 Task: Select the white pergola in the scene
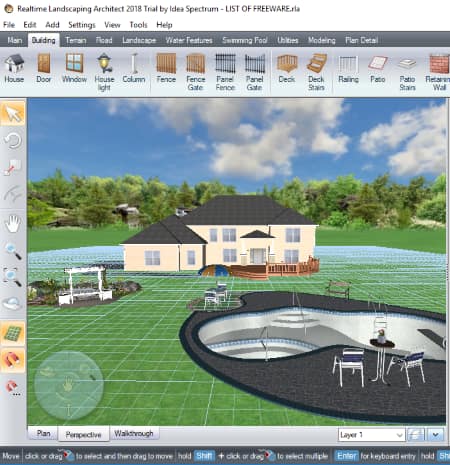coord(86,285)
